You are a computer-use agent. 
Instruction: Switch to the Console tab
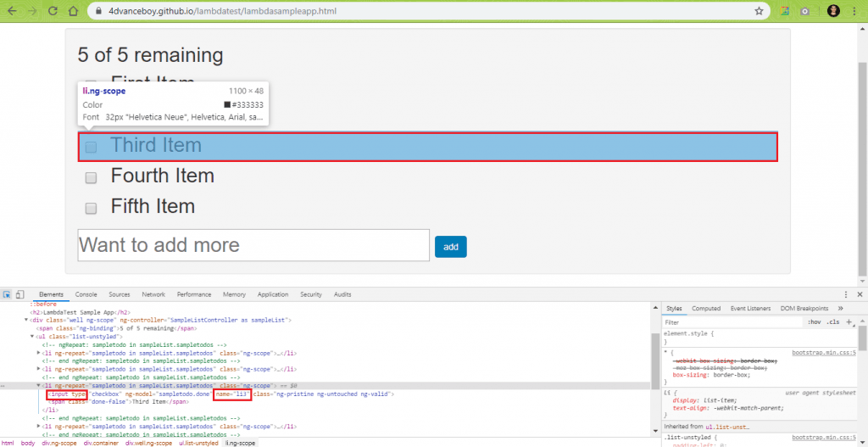(86, 294)
